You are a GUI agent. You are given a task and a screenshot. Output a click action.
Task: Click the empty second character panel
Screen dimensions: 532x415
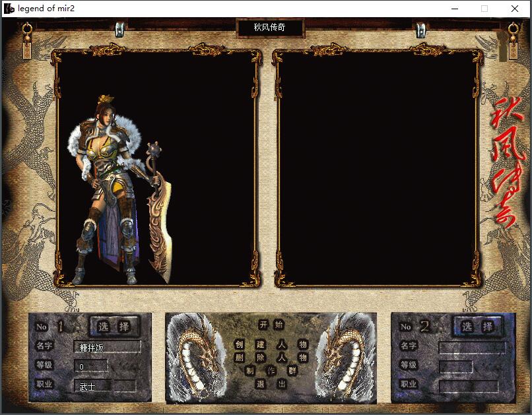point(378,168)
